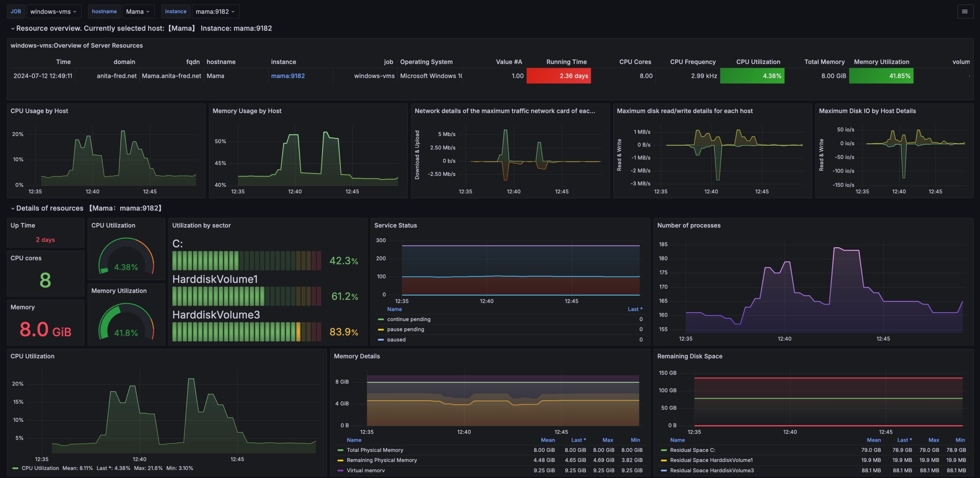Toggle the pause pending legend series
This screenshot has height=478, width=980.
click(x=405, y=329)
